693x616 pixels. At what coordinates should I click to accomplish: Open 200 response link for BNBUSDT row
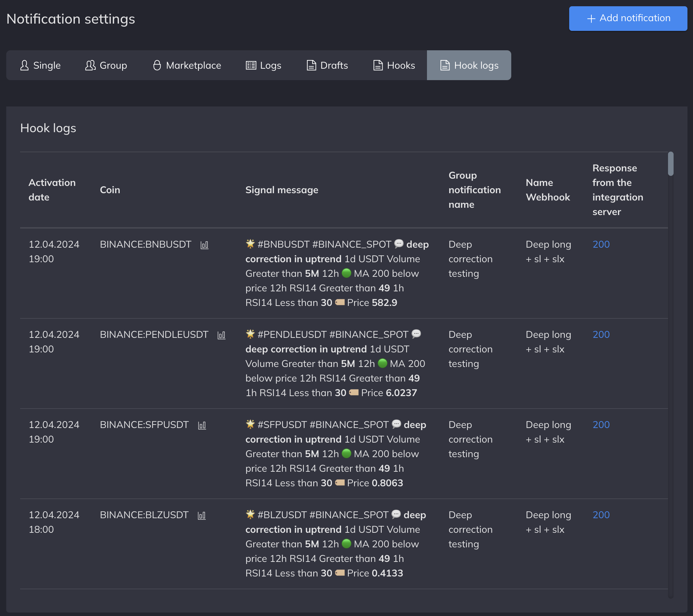point(601,244)
